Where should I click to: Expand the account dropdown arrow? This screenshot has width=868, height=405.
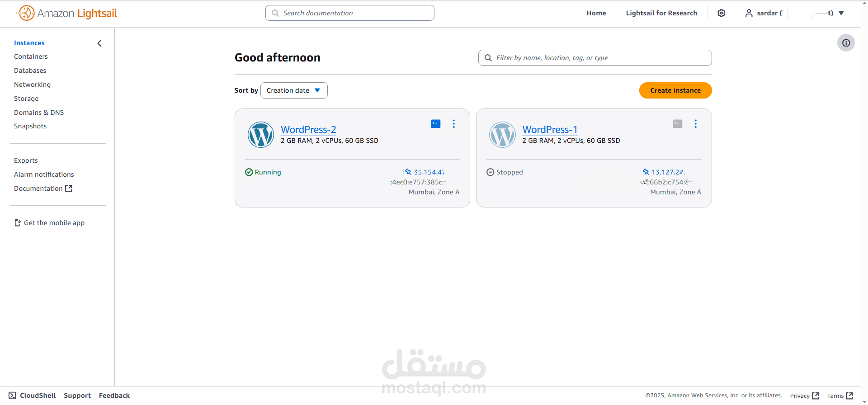(x=841, y=13)
